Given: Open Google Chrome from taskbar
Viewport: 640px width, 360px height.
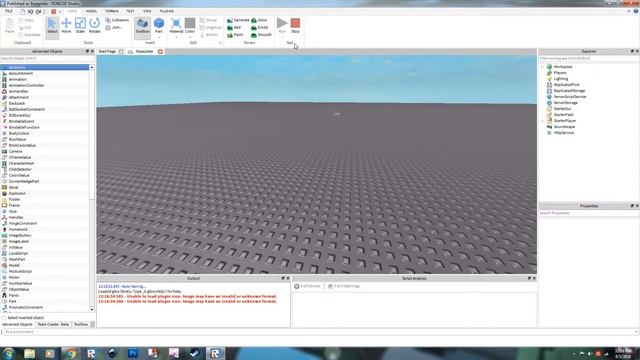Looking at the screenshot, I should 71,353.
